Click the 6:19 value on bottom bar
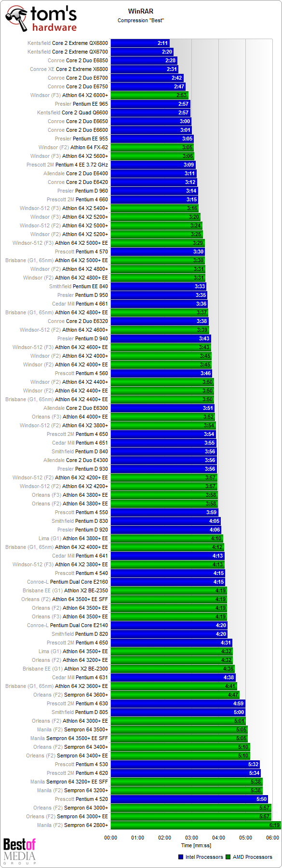 (x=274, y=825)
